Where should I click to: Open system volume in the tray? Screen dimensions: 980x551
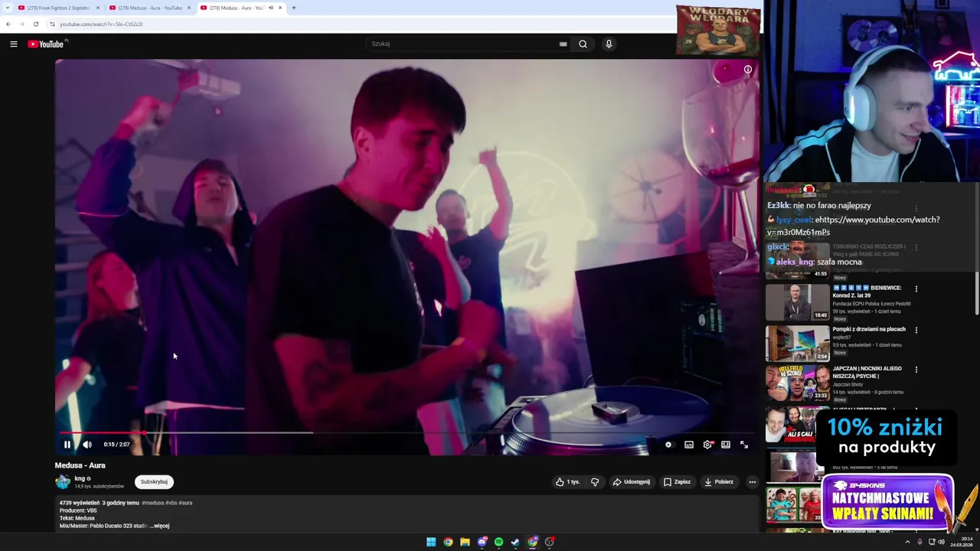pos(941,542)
